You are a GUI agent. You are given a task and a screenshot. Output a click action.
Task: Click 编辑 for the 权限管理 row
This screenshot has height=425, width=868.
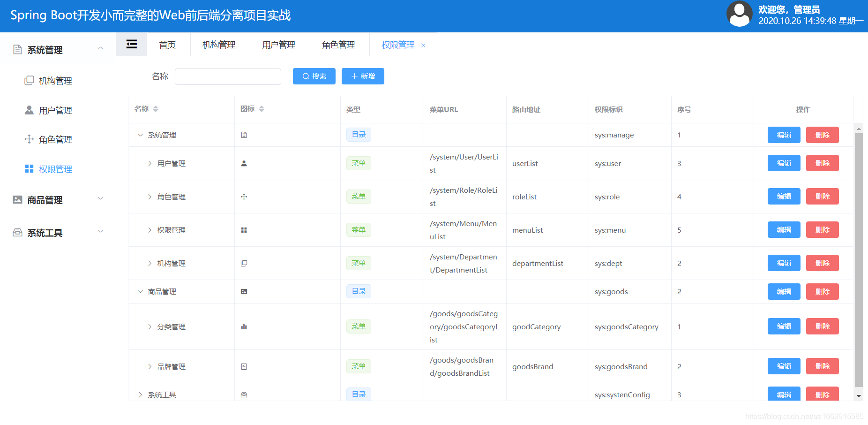coord(784,229)
